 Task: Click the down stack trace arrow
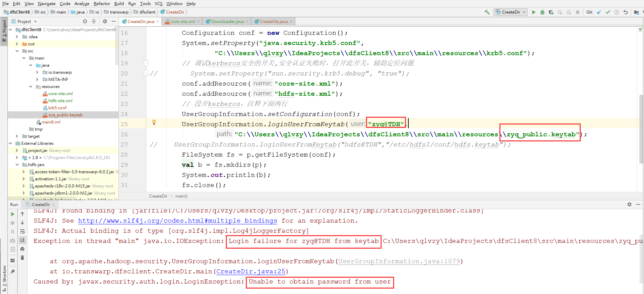point(22,223)
